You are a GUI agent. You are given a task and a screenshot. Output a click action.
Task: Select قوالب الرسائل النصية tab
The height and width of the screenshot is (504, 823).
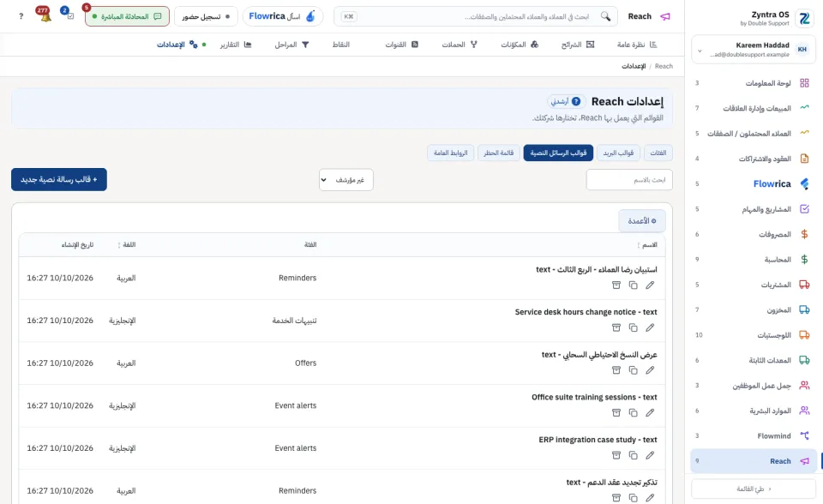pos(558,153)
